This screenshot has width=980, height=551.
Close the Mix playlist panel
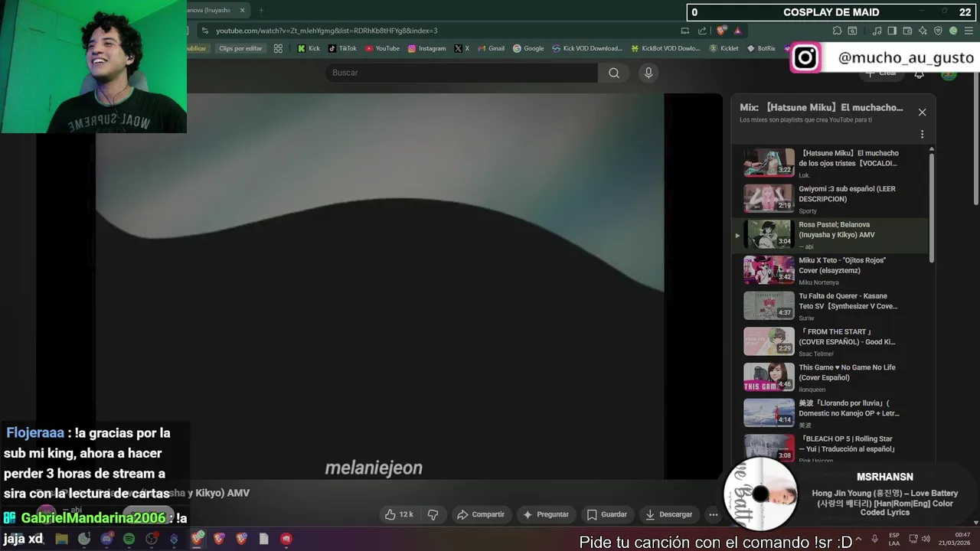tap(922, 112)
